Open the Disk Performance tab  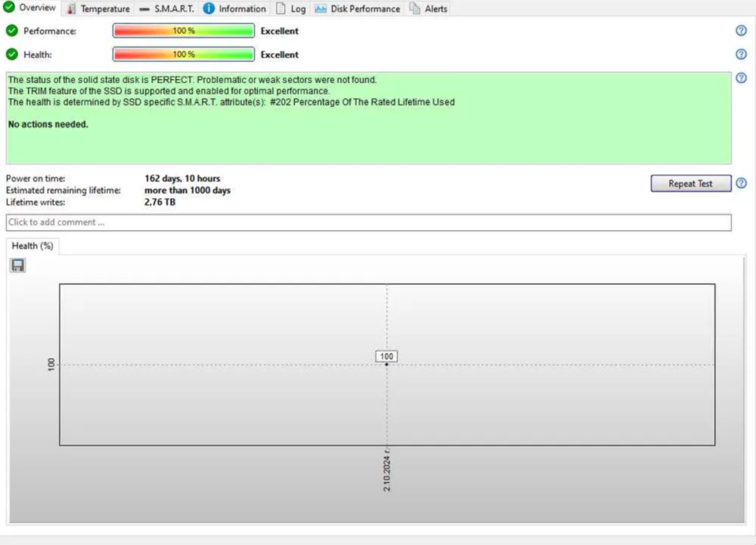358,9
